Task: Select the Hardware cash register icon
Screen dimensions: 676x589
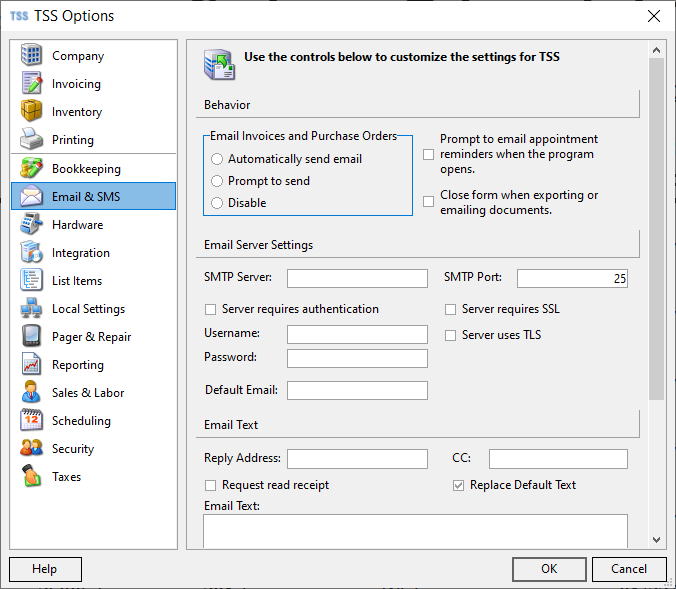Action: 31,224
